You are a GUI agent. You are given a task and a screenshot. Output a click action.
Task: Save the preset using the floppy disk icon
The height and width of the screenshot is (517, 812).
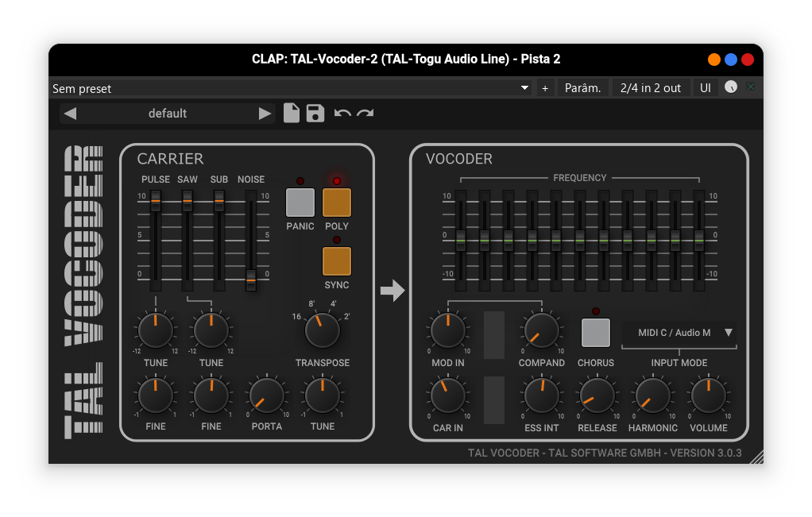315,113
